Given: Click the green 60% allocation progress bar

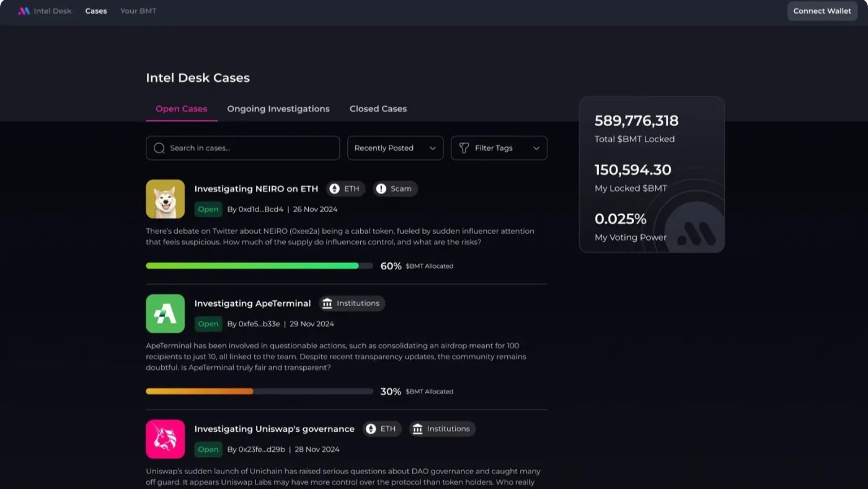Looking at the screenshot, I should (259, 266).
